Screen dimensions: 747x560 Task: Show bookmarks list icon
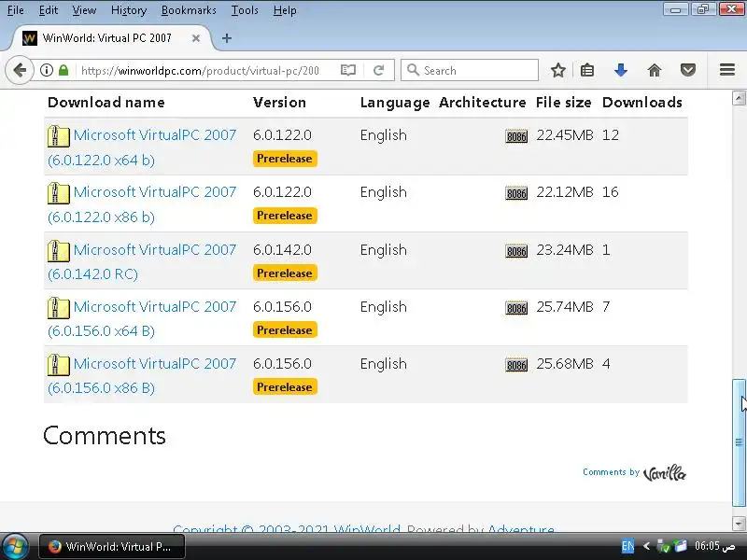587,71
